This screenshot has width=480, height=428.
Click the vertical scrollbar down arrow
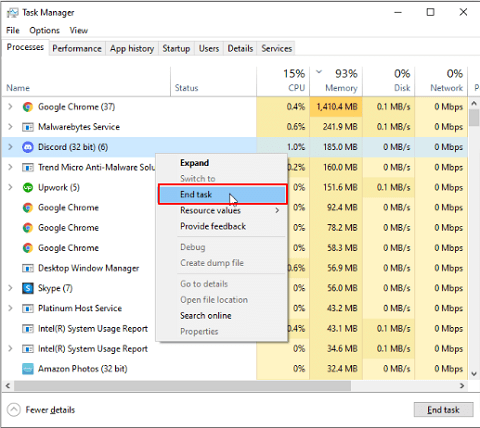click(x=474, y=374)
